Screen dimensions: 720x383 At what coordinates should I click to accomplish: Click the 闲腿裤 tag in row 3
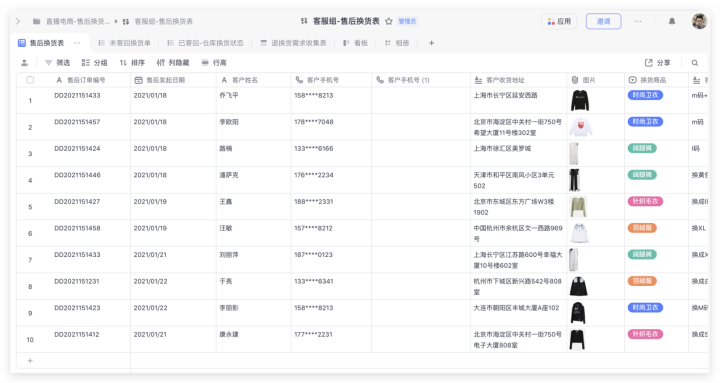(x=642, y=148)
